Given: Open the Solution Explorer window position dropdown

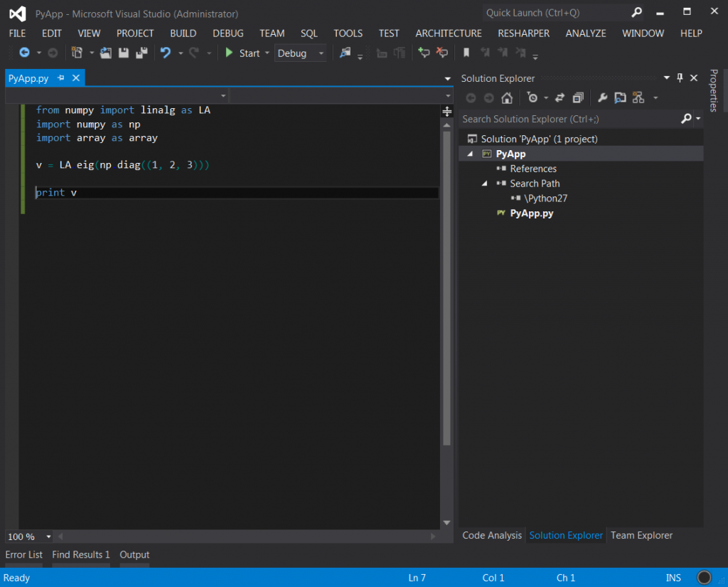Looking at the screenshot, I should tap(667, 78).
